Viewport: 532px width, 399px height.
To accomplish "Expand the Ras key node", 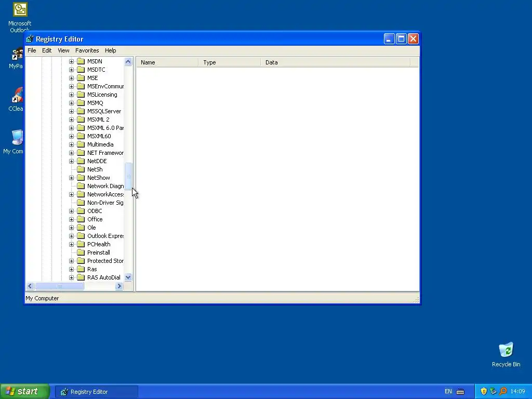I will tap(71, 269).
